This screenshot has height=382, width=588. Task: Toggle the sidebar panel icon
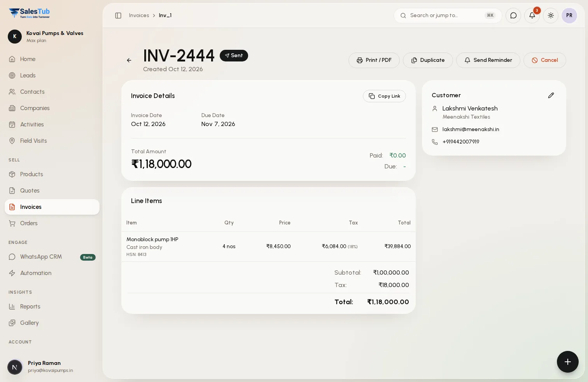[x=118, y=16]
